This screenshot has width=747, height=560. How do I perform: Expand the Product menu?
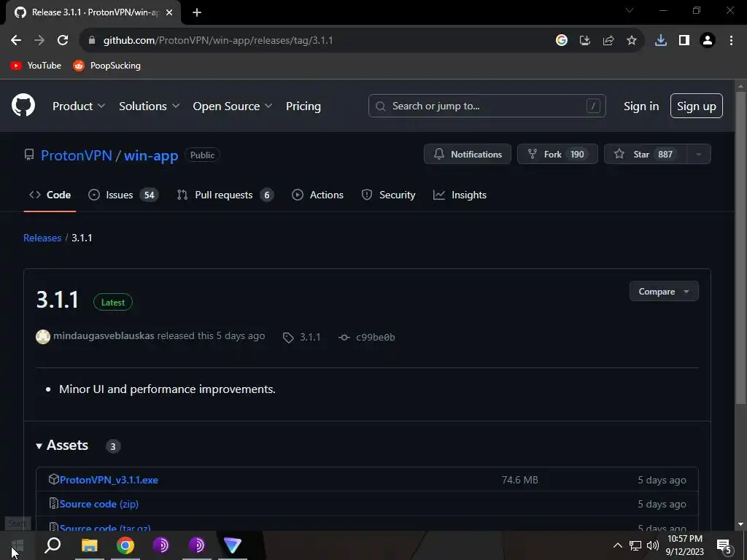pyautogui.click(x=79, y=106)
